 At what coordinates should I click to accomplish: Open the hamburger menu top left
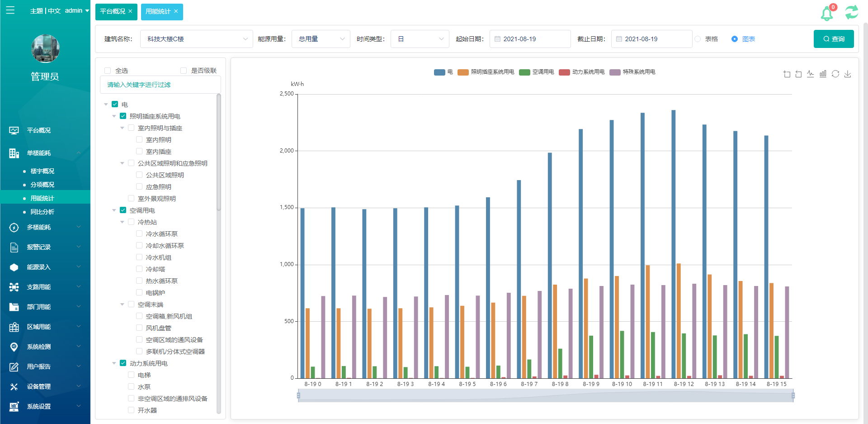pyautogui.click(x=10, y=10)
